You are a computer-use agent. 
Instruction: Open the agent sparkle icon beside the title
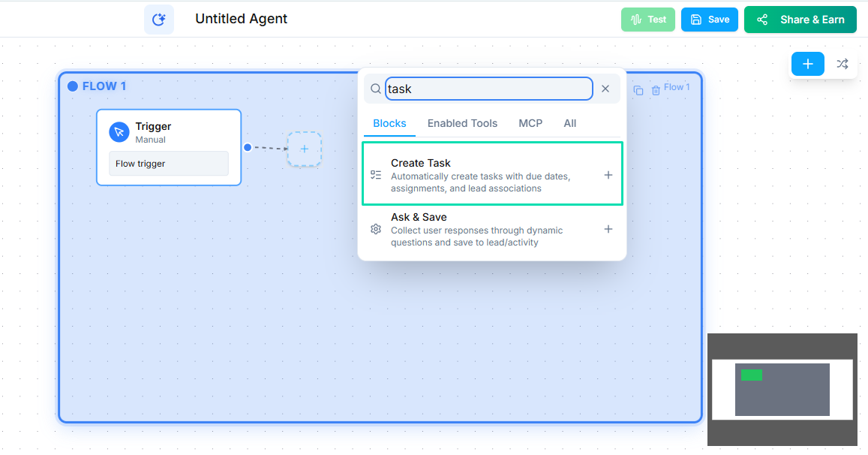[158, 19]
